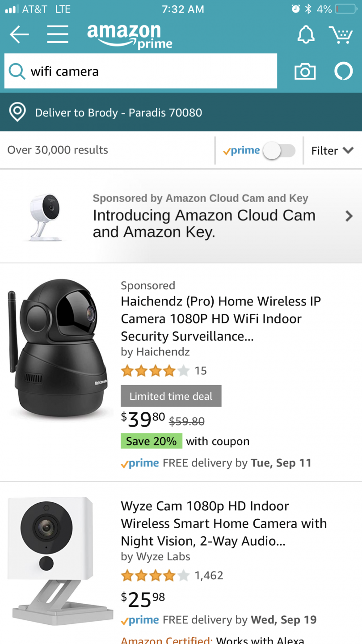Tap the delivery location pin icon
This screenshot has width=362, height=644.
click(x=17, y=112)
